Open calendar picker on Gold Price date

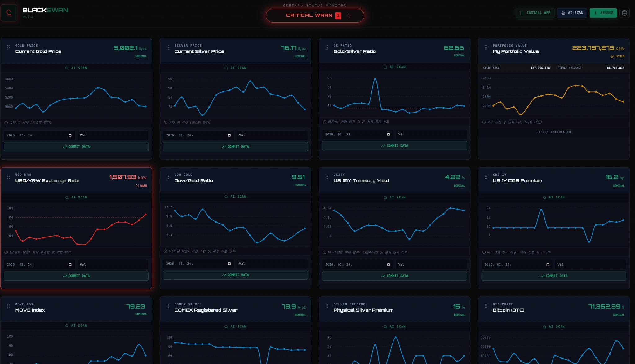(x=70, y=135)
